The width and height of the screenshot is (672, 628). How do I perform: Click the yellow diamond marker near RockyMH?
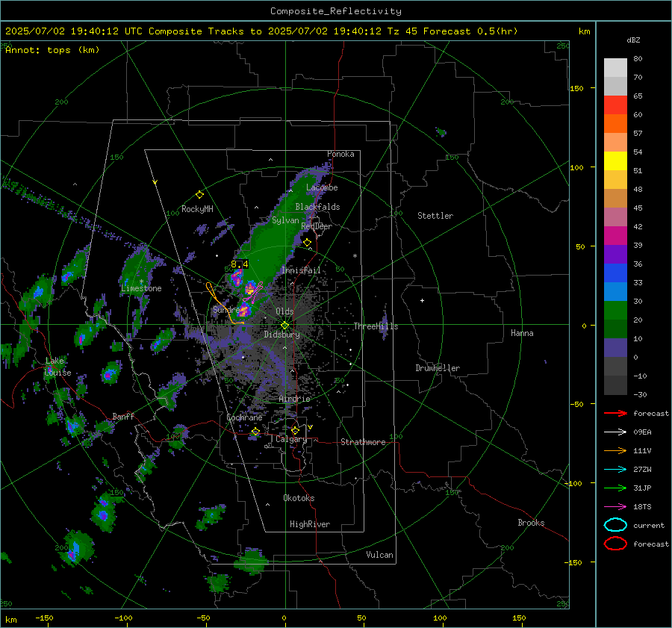click(199, 195)
